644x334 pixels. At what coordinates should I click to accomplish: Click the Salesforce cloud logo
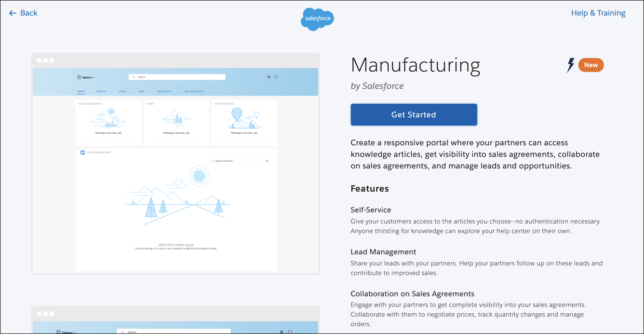(317, 19)
